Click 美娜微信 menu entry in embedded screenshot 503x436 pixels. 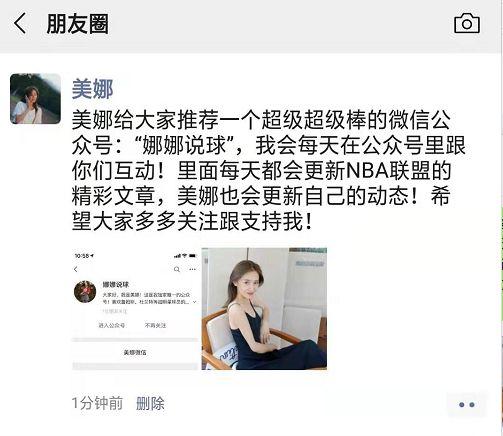point(135,352)
